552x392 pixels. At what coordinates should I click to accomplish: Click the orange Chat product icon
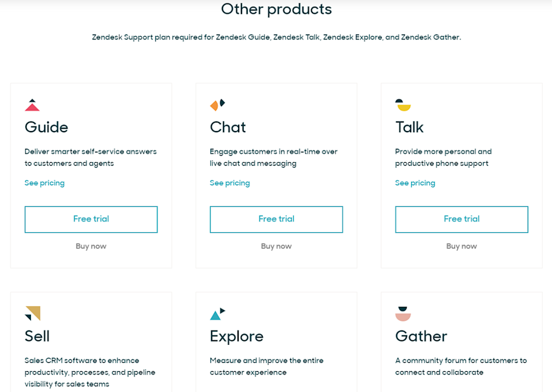click(217, 105)
